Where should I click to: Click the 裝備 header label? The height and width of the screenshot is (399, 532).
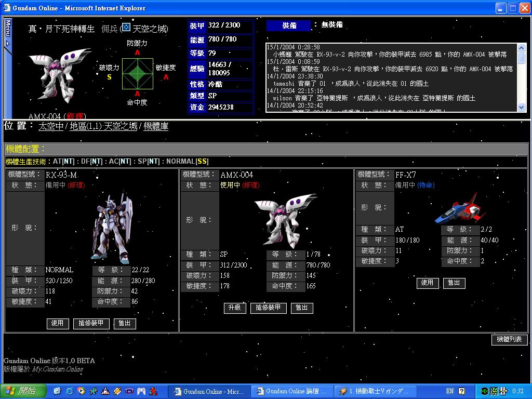point(289,26)
